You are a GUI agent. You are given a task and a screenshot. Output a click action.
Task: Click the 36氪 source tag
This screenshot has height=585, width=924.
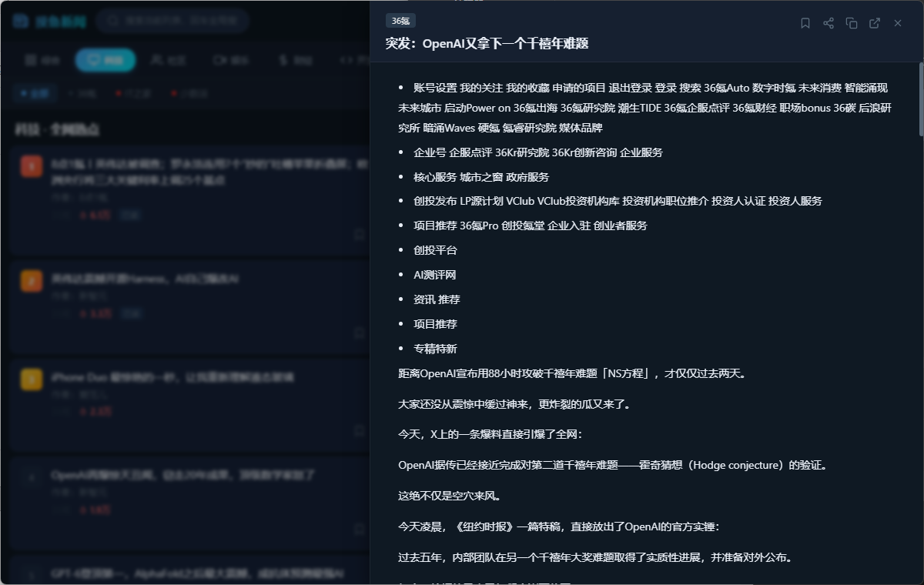coord(400,21)
